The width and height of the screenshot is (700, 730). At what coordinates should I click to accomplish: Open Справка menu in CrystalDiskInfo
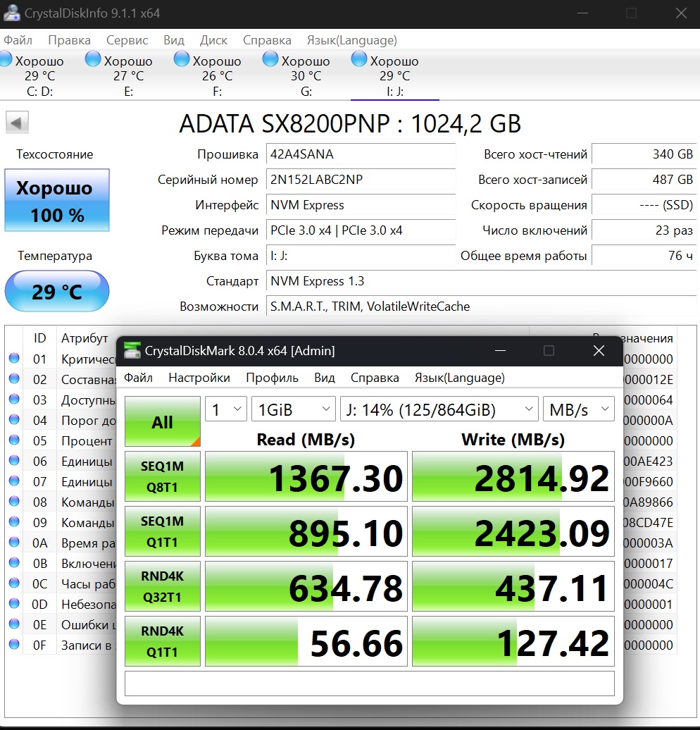point(267,40)
